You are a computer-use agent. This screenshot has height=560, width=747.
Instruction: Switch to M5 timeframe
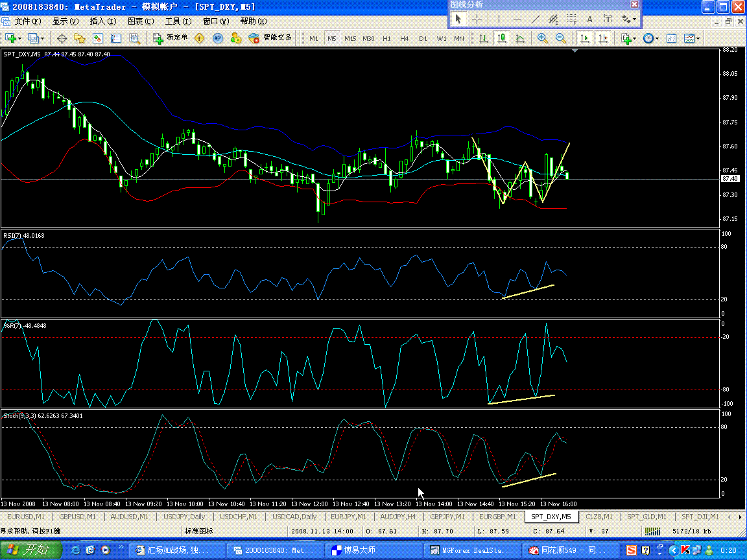[x=331, y=39]
